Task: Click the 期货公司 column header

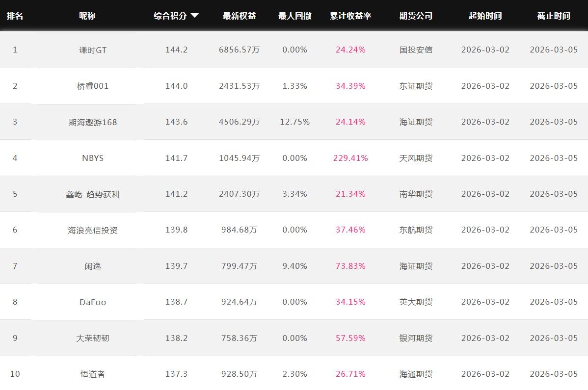Action: click(x=416, y=16)
